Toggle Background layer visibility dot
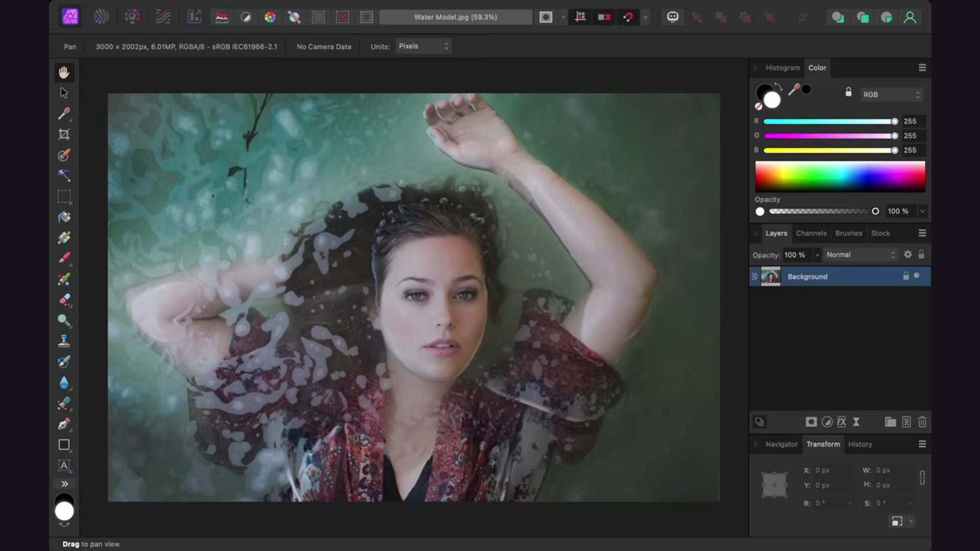 click(x=917, y=276)
